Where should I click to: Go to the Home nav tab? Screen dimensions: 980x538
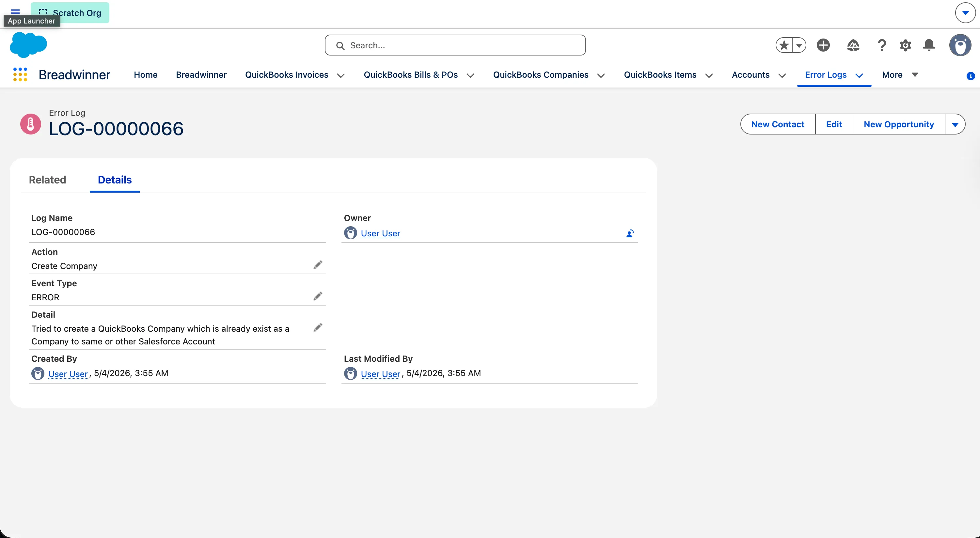(146, 75)
